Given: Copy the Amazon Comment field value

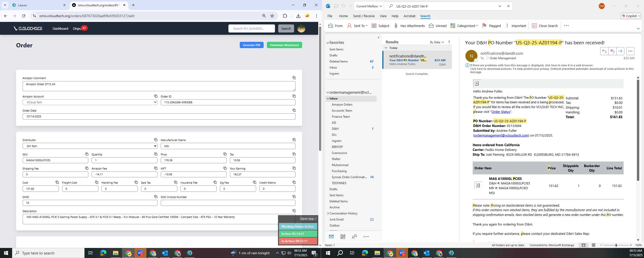Looking at the screenshot, I should pos(294,78).
